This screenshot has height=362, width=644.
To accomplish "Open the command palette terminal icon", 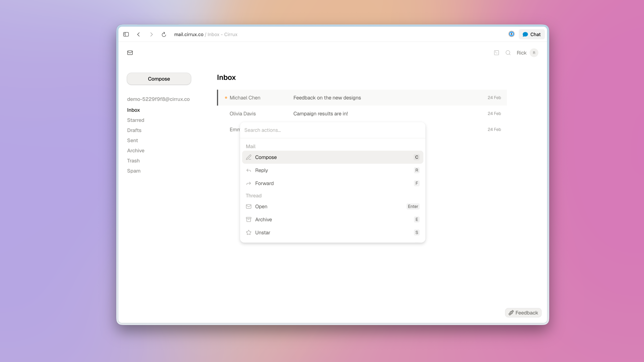I will [496, 53].
